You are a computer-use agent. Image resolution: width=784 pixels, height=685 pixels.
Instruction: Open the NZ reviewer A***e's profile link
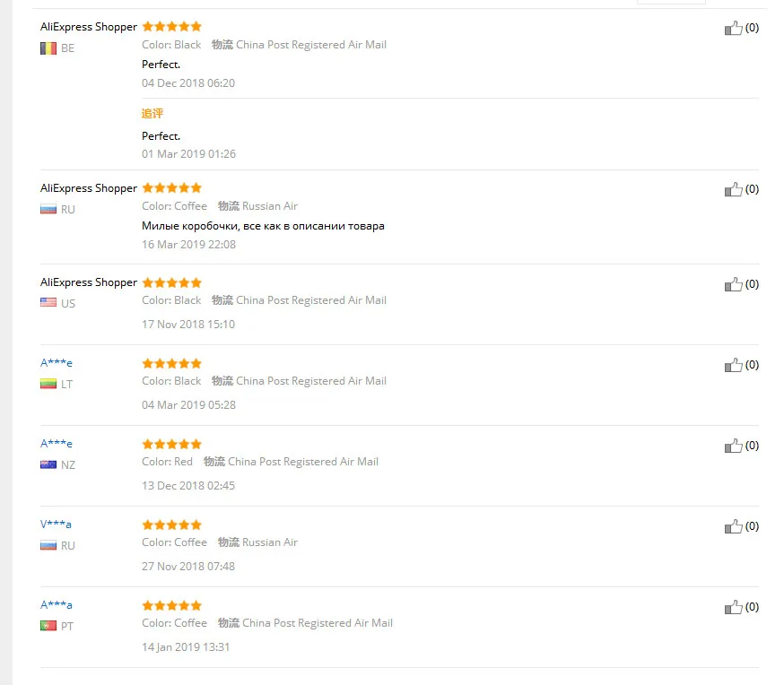(56, 444)
